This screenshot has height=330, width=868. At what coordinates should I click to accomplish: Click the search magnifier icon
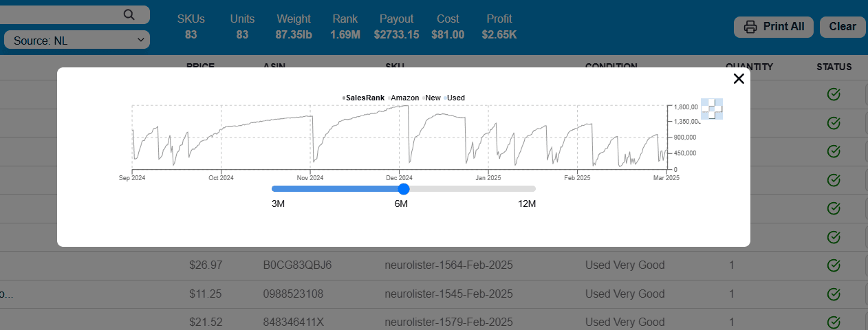coord(129,15)
